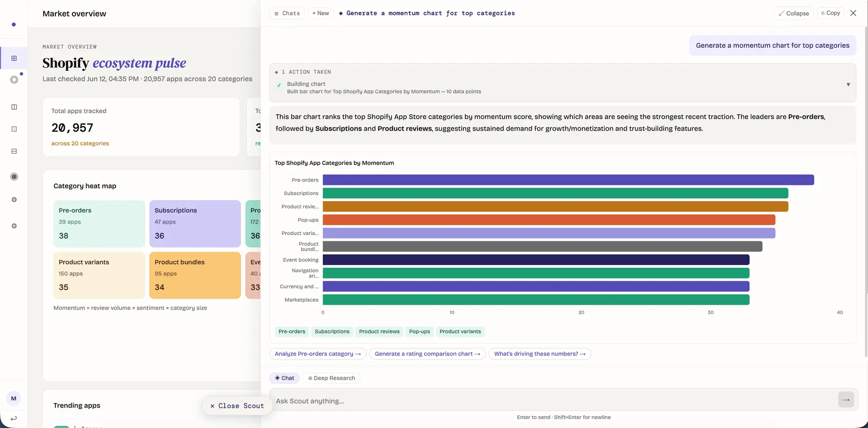Click the chat panel vertical scrollbar
Image resolution: width=868 pixels, height=428 pixels.
click(x=866, y=191)
